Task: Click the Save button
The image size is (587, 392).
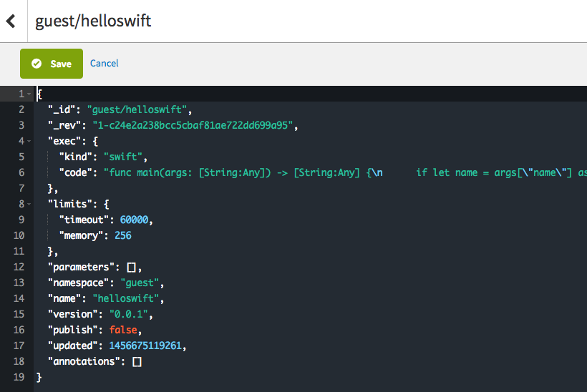Action: pyautogui.click(x=52, y=64)
